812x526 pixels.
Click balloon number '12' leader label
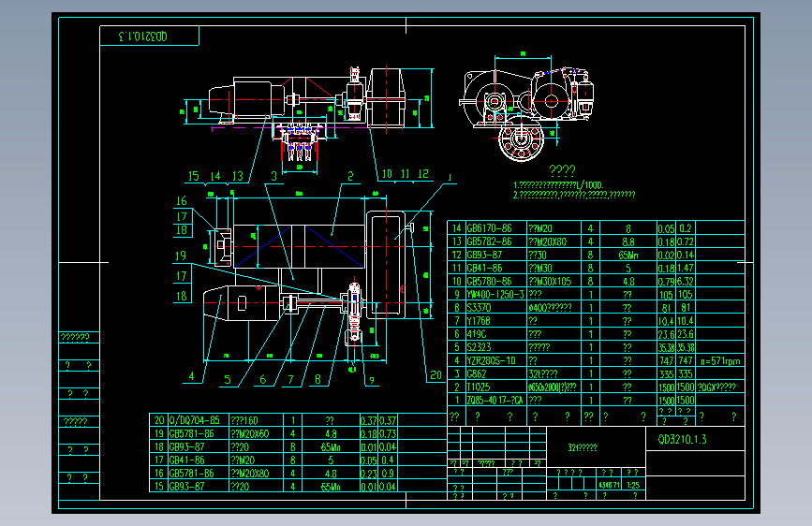pos(423,174)
